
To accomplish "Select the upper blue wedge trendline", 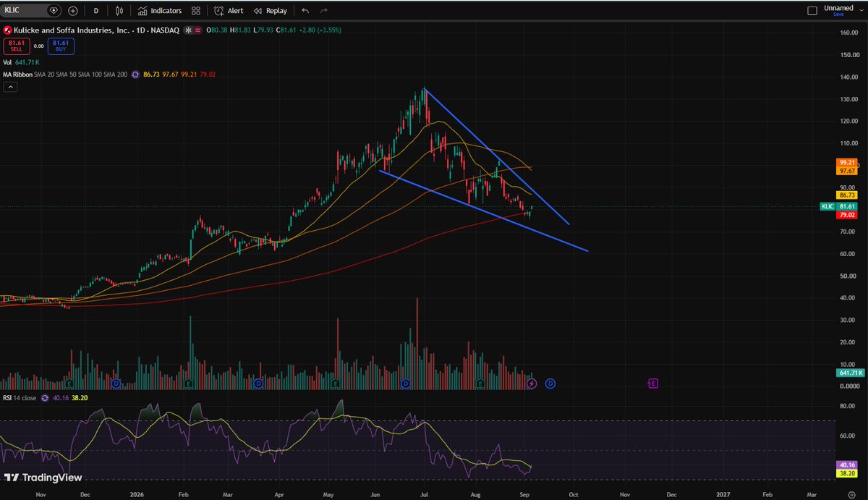I will point(497,157).
